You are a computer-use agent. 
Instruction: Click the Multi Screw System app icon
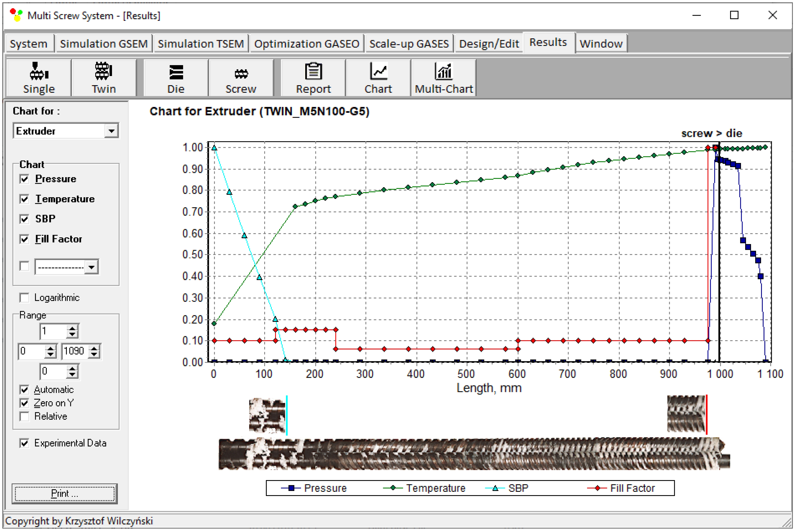(x=16, y=15)
